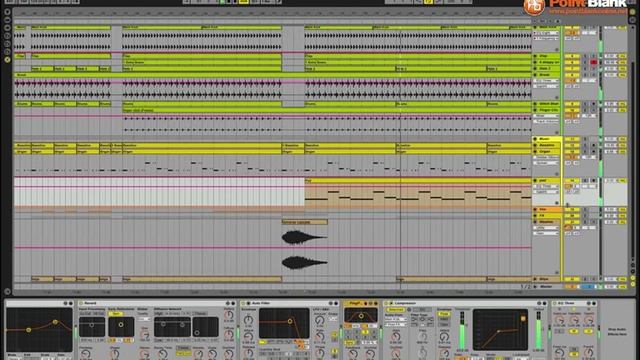The image size is (640, 360).
Task: Select the Vox track header
Action: [x=547, y=209]
